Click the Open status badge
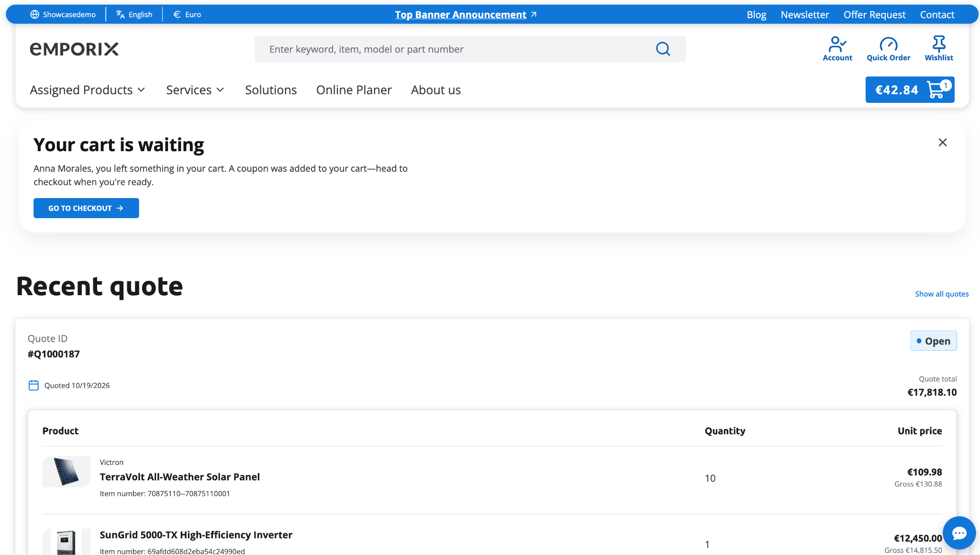This screenshot has height=555, width=980. (x=933, y=341)
